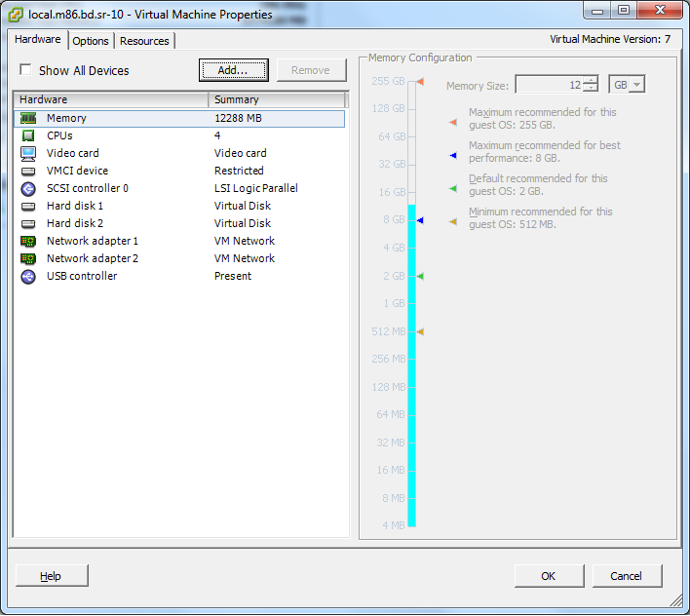
Task: Enable the Show All Devices checkbox
Action: coord(26,70)
